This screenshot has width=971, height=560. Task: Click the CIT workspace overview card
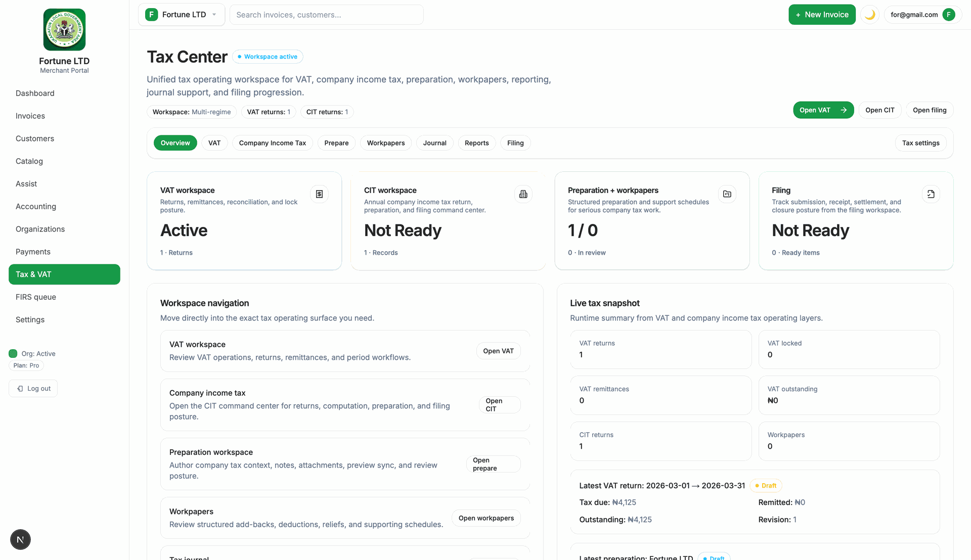(448, 221)
